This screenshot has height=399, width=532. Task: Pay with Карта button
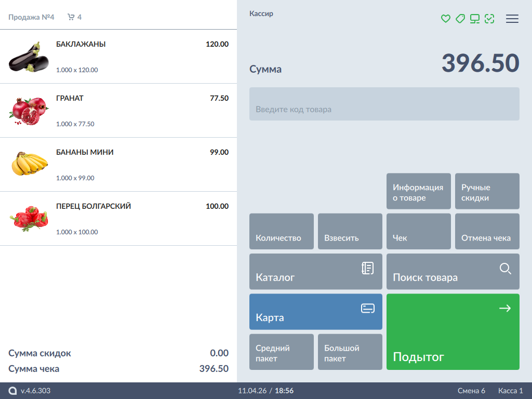pos(315,312)
